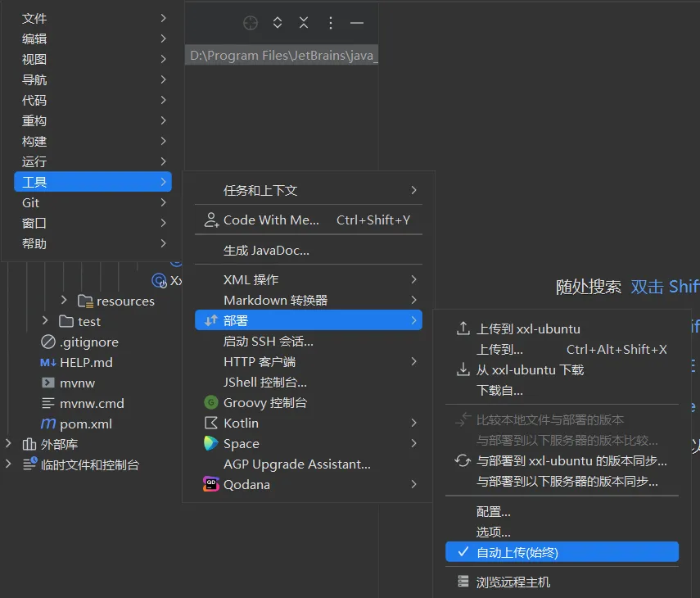
Task: Click the mvnw script file icon
Action: point(47,383)
